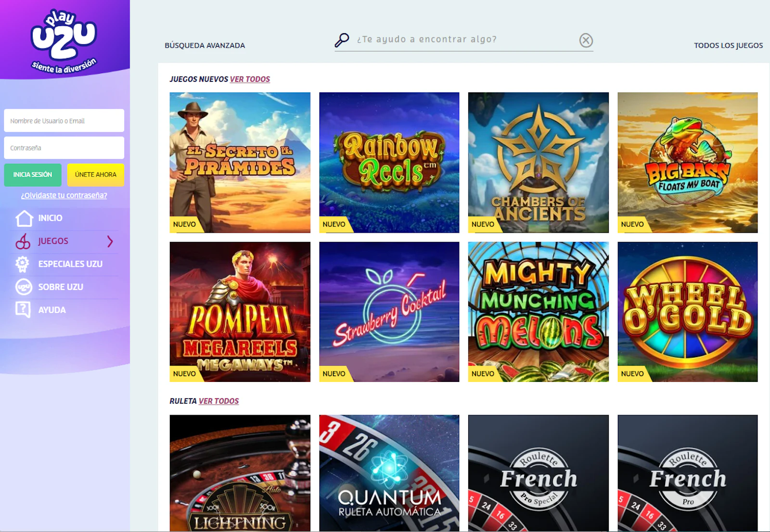
Task: Open Pompeii Megareels Megaways game
Action: [x=240, y=312]
